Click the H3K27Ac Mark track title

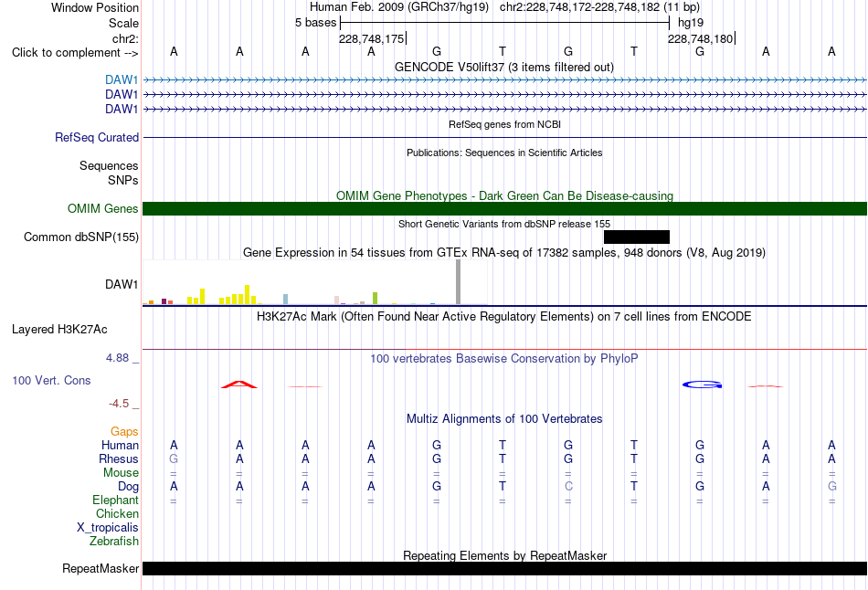click(x=503, y=317)
